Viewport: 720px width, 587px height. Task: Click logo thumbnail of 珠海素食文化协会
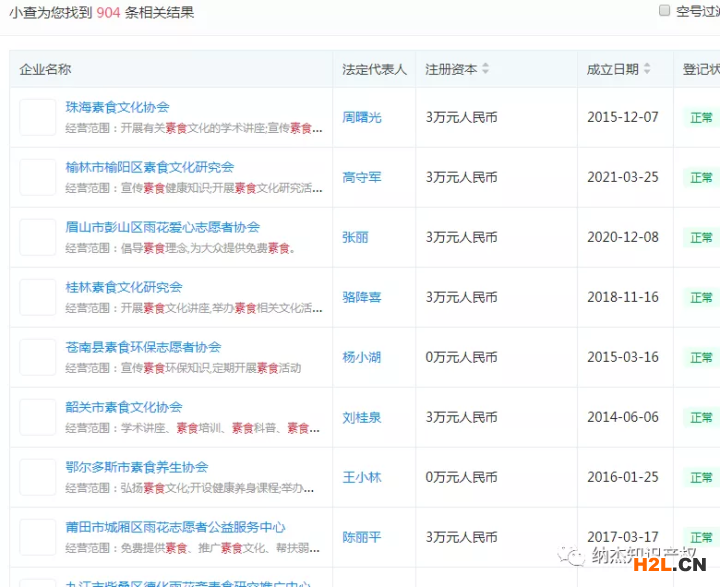pos(38,117)
